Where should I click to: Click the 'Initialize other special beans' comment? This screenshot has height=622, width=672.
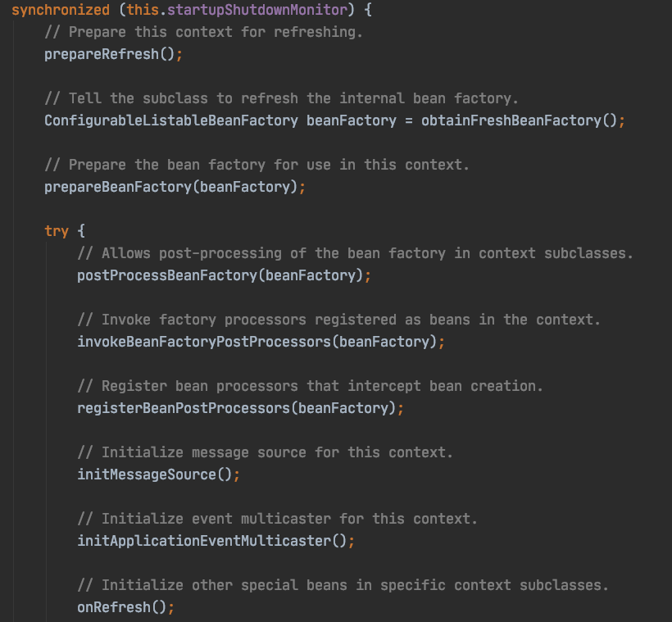(x=343, y=585)
